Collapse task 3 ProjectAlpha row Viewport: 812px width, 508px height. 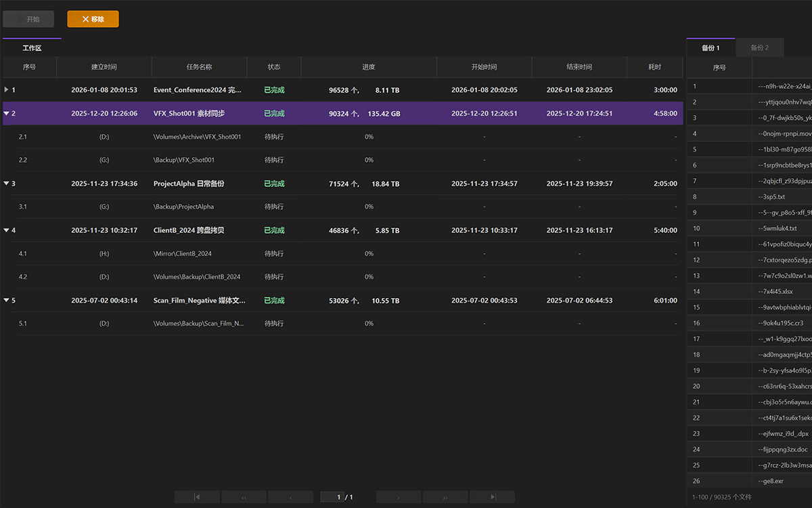coord(7,184)
